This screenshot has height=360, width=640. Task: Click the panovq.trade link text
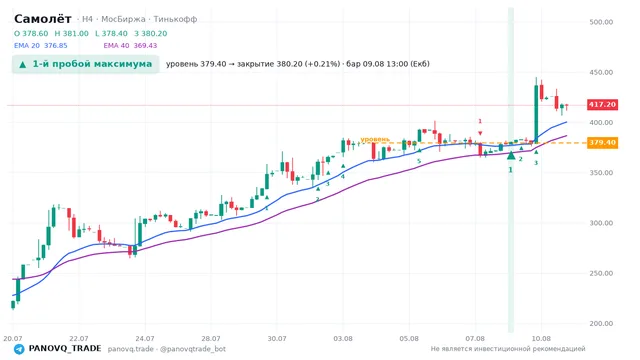[x=131, y=349]
